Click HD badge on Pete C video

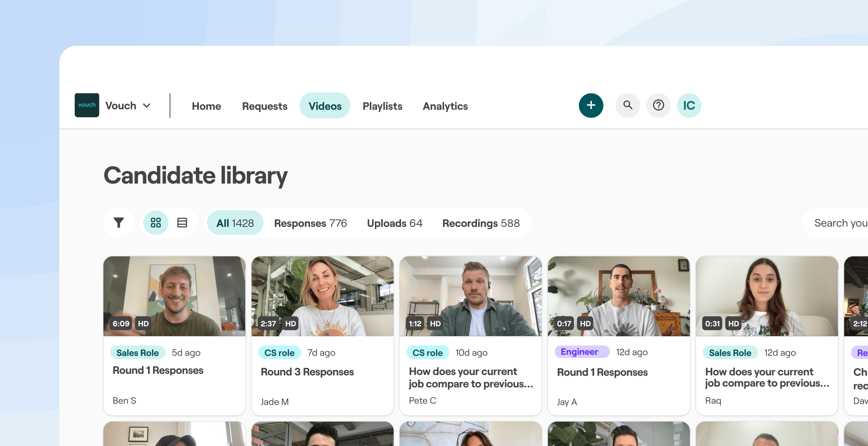435,323
